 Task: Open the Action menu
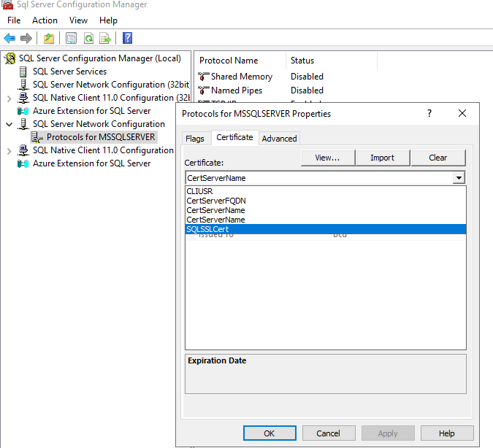[45, 20]
